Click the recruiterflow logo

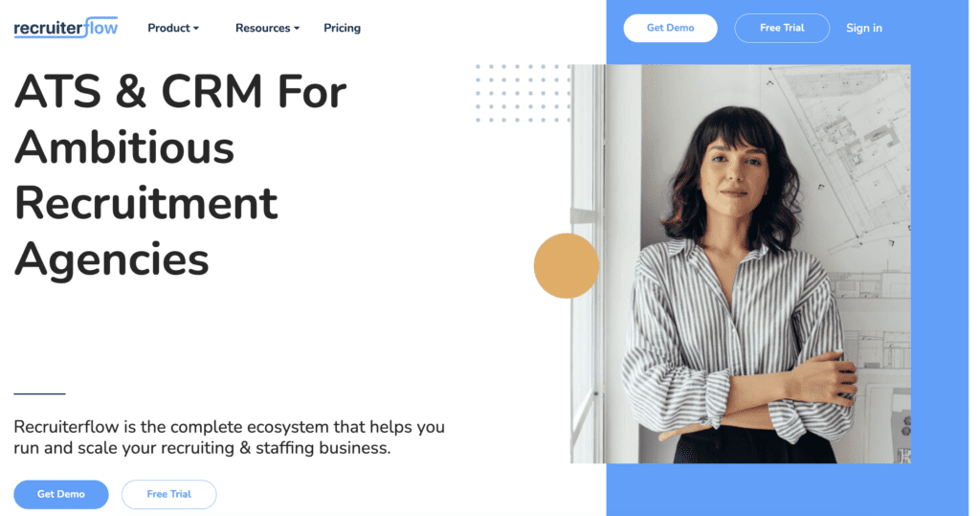[x=66, y=28]
